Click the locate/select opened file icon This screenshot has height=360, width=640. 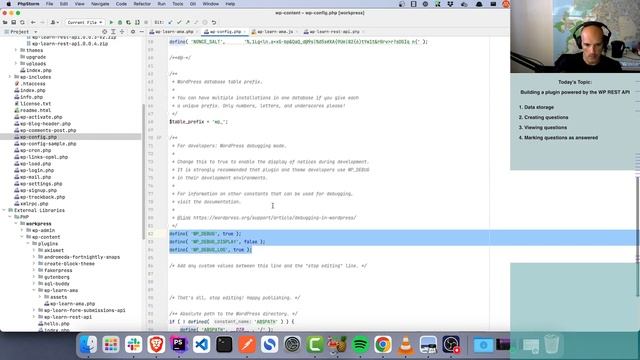coord(104,31)
